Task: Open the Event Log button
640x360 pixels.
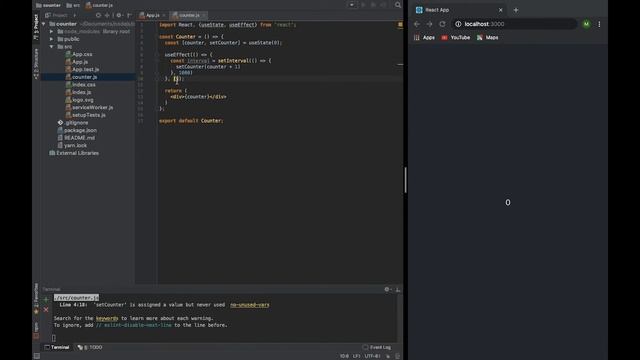Action: tap(377, 347)
